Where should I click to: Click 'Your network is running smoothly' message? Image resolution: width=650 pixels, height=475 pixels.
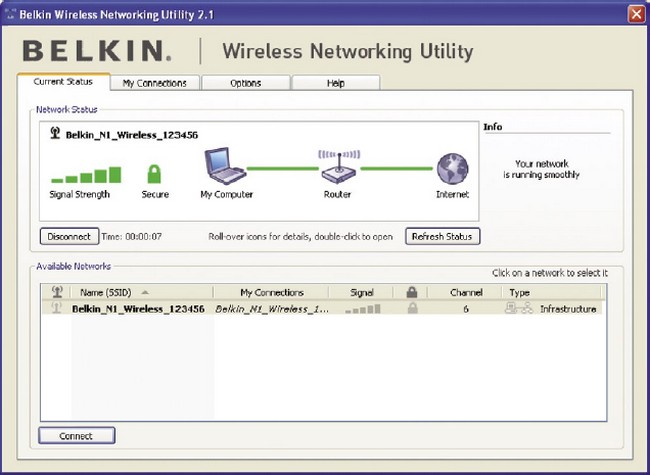click(541, 169)
